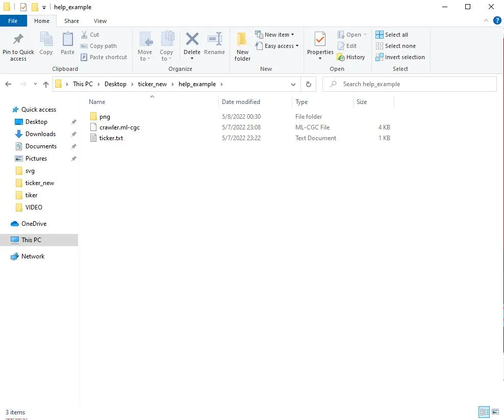504x420 pixels.
Task: Click Invert selection in ribbon
Action: [x=400, y=57]
